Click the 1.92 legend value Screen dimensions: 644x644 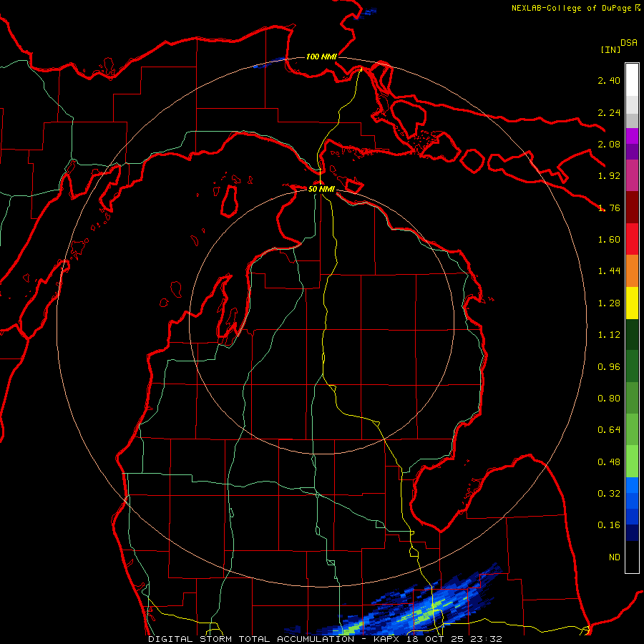click(x=609, y=176)
